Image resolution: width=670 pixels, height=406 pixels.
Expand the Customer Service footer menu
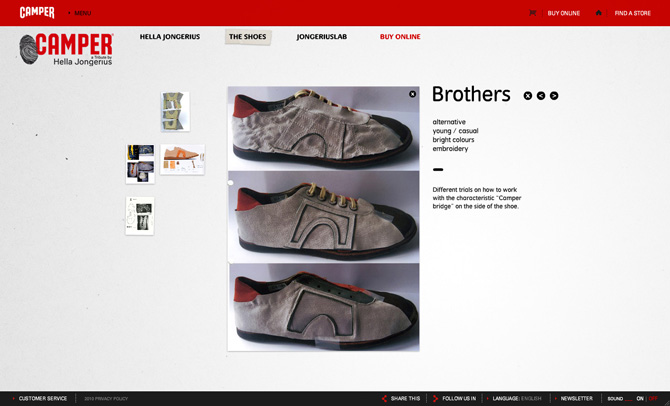pyautogui.click(x=42, y=398)
